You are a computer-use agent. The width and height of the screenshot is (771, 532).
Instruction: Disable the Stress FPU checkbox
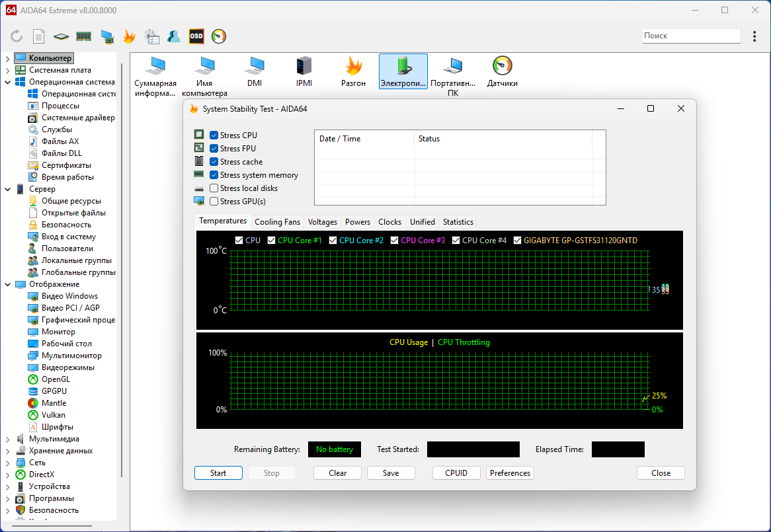(214, 149)
